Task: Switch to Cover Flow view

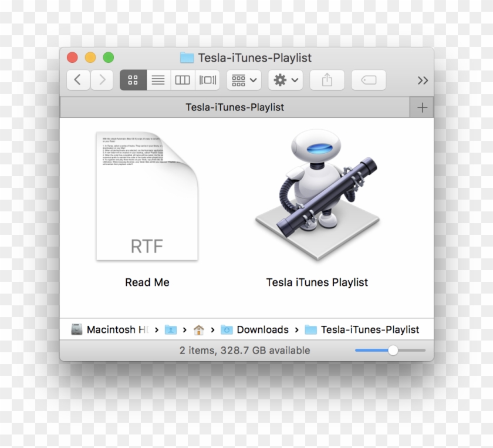Action: click(x=207, y=80)
